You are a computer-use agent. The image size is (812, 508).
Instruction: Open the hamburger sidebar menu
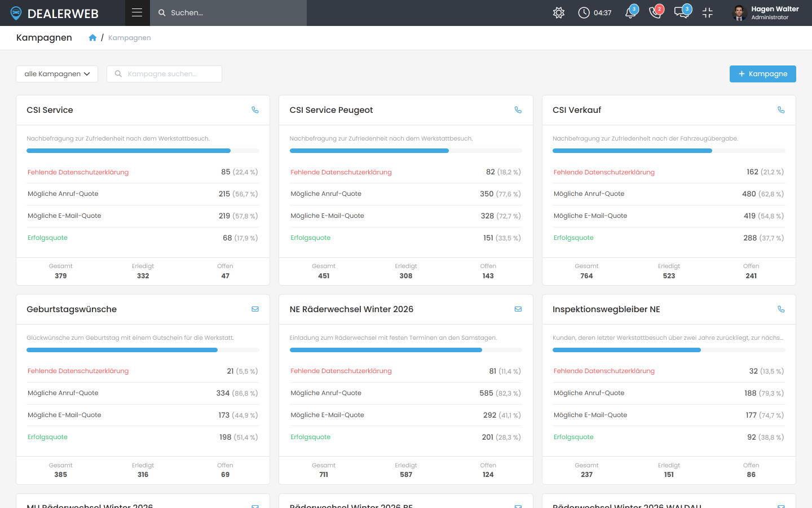(137, 12)
